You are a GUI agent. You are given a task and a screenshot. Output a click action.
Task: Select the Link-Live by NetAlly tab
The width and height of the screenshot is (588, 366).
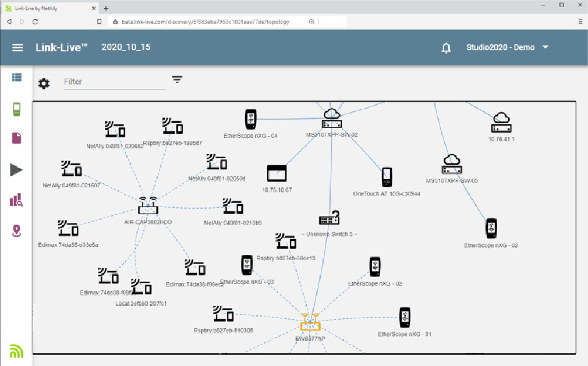click(x=50, y=8)
